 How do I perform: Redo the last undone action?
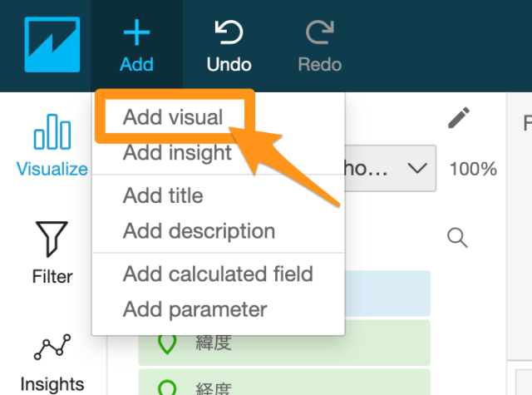tap(319, 46)
